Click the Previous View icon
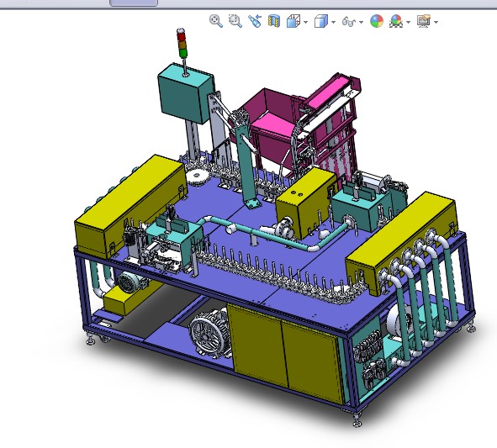The image size is (497, 448). (255, 21)
